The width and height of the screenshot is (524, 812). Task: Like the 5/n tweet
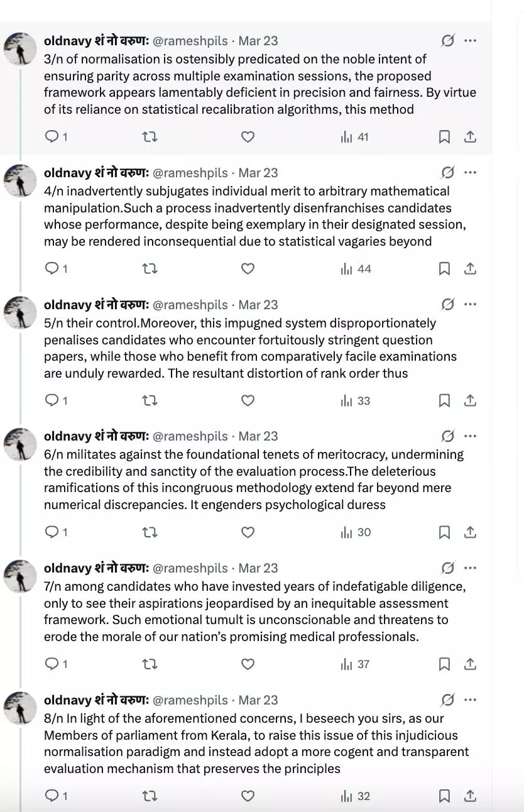248,400
